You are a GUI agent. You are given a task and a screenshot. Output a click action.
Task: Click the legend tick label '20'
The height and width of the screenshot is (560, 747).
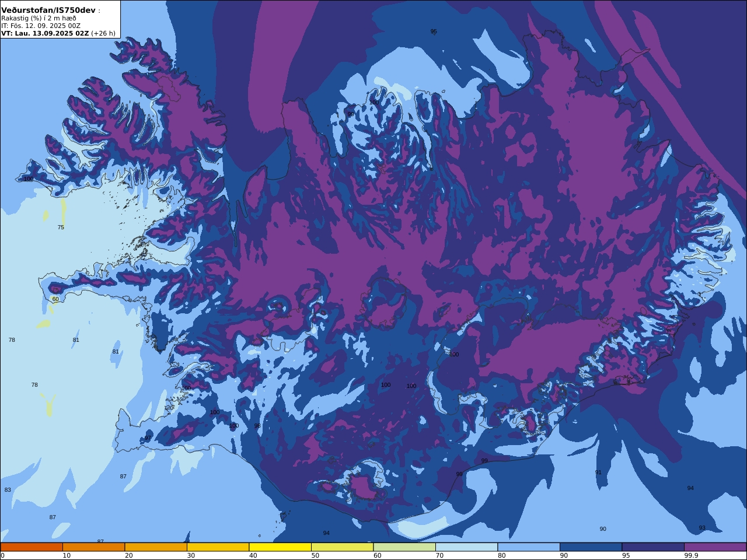coord(128,555)
